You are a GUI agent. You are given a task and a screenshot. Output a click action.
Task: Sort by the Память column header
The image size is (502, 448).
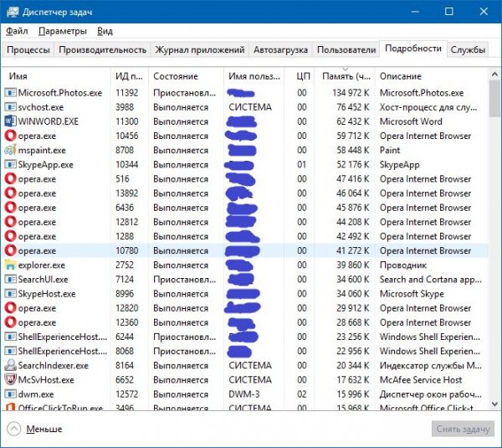tap(345, 76)
